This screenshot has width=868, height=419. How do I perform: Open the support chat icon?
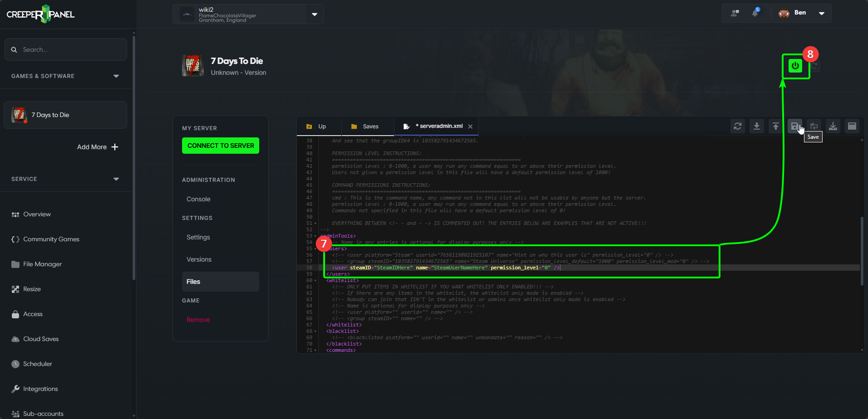(x=735, y=13)
